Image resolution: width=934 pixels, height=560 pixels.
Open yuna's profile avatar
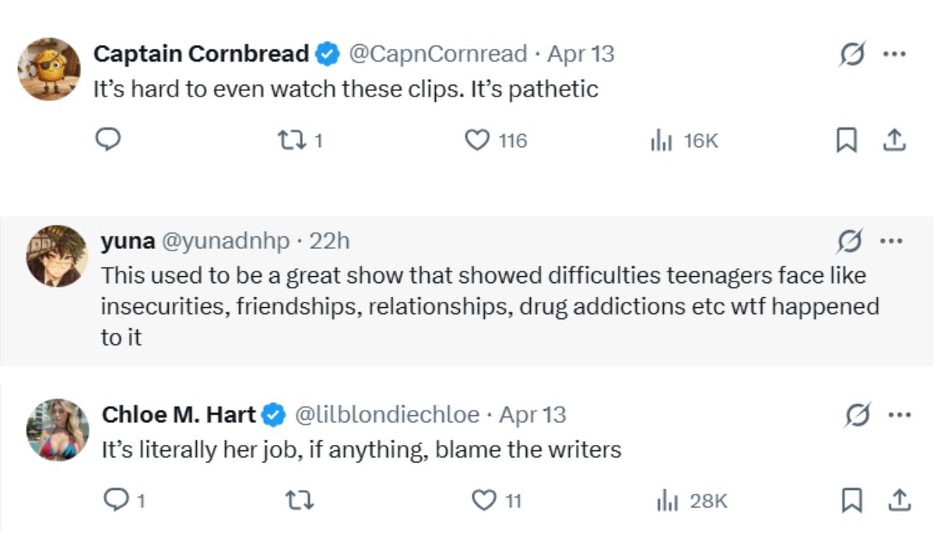[x=57, y=255]
